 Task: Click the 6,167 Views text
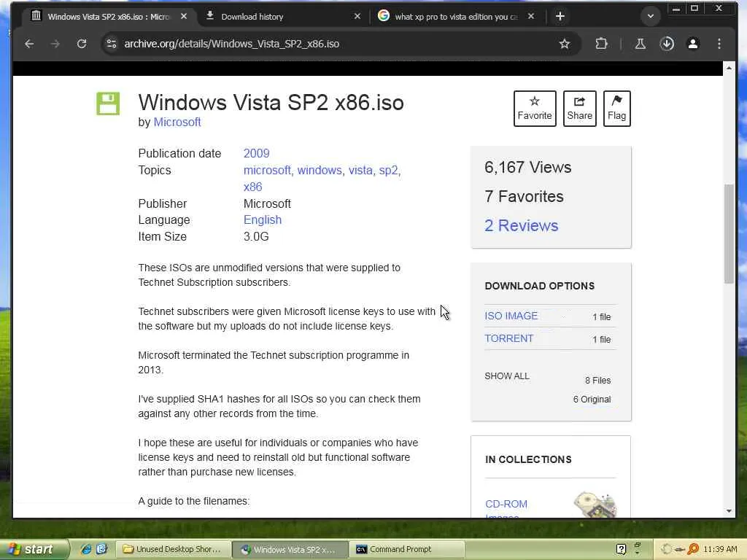click(528, 168)
